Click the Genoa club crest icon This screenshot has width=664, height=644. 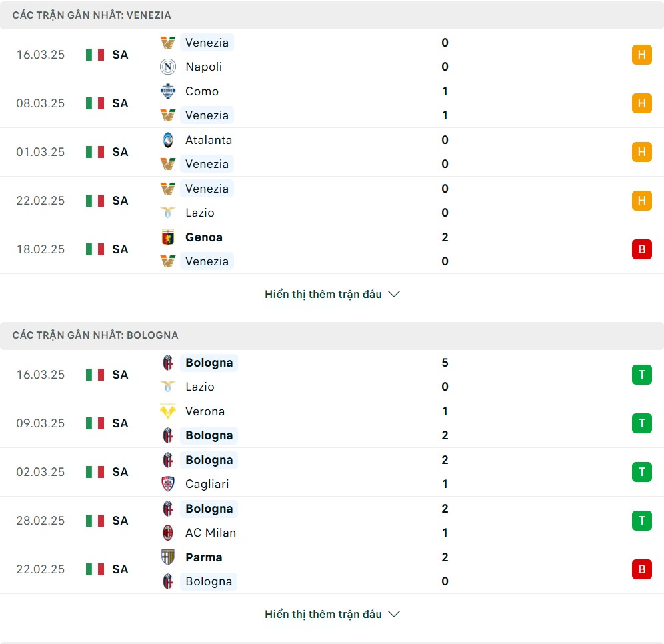click(x=168, y=237)
